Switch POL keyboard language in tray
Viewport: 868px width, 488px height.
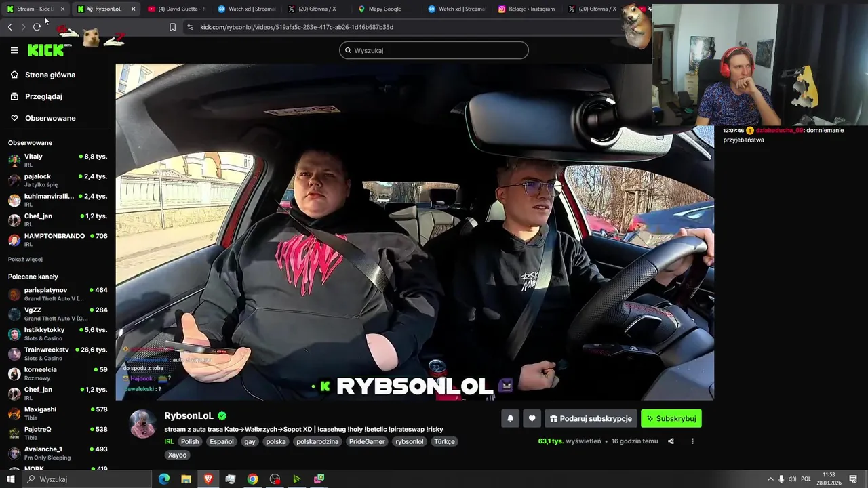pos(806,479)
